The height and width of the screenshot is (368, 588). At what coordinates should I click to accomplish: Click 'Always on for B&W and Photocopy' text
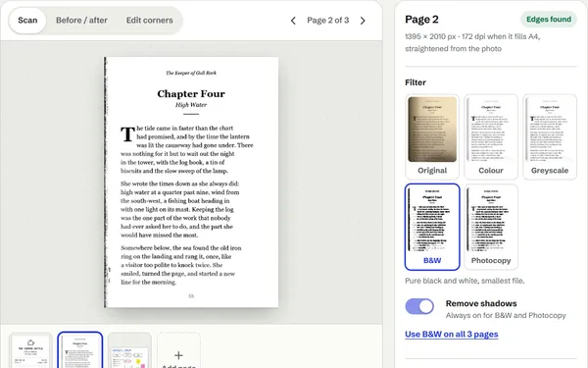point(506,315)
